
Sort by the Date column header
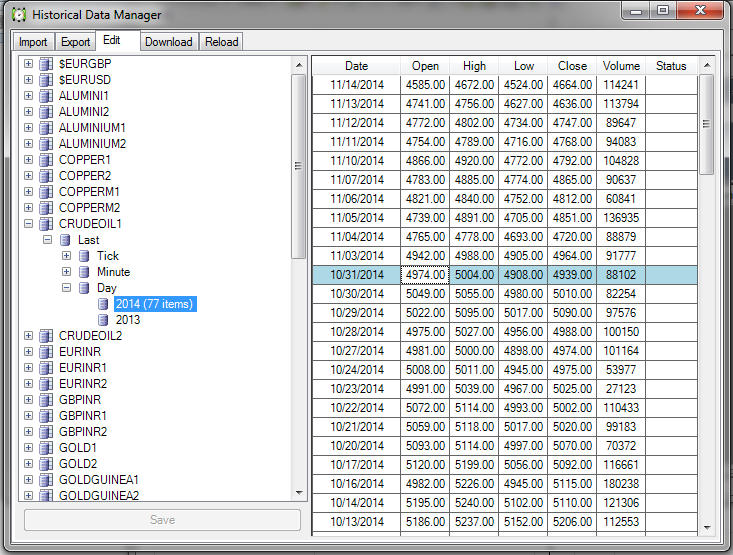click(x=356, y=66)
